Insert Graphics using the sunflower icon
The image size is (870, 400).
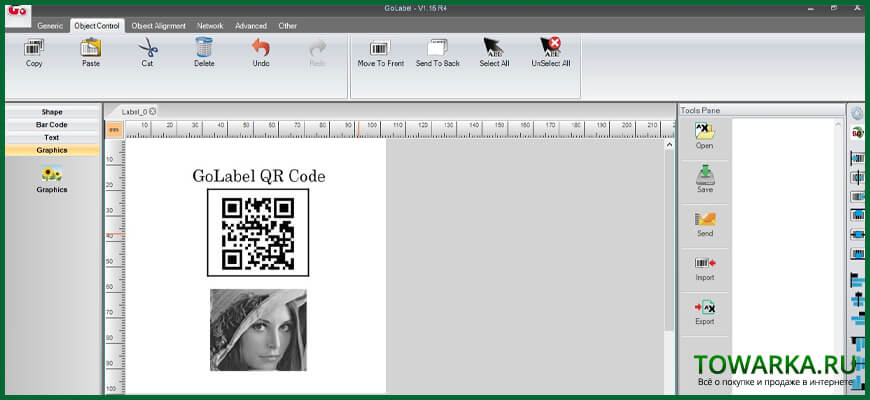52,174
